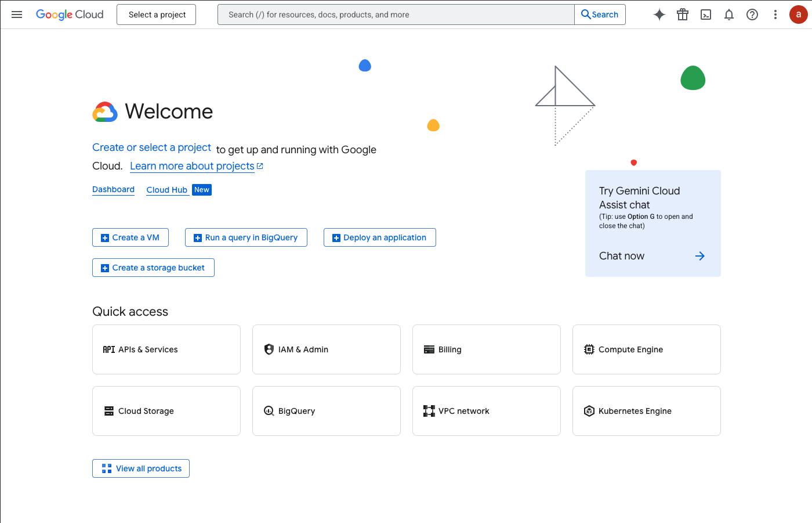This screenshot has width=812, height=523.
Task: Click the VPC network icon
Action: [429, 411]
